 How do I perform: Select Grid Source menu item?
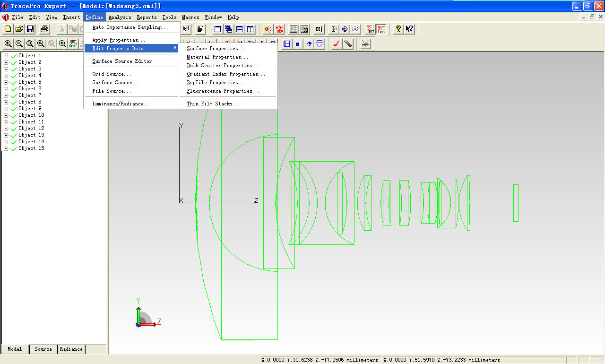131,74
